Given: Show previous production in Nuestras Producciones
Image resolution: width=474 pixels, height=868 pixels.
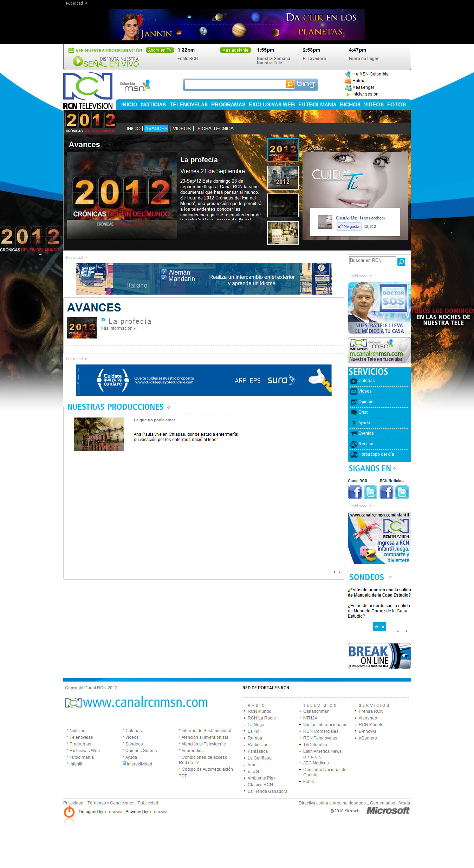Looking at the screenshot, I should tap(334, 572).
